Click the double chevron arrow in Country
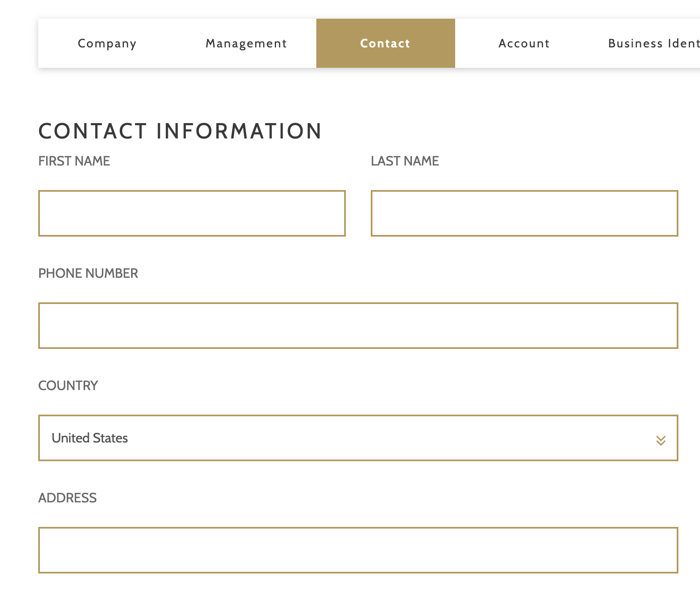The image size is (700, 603). click(x=661, y=440)
